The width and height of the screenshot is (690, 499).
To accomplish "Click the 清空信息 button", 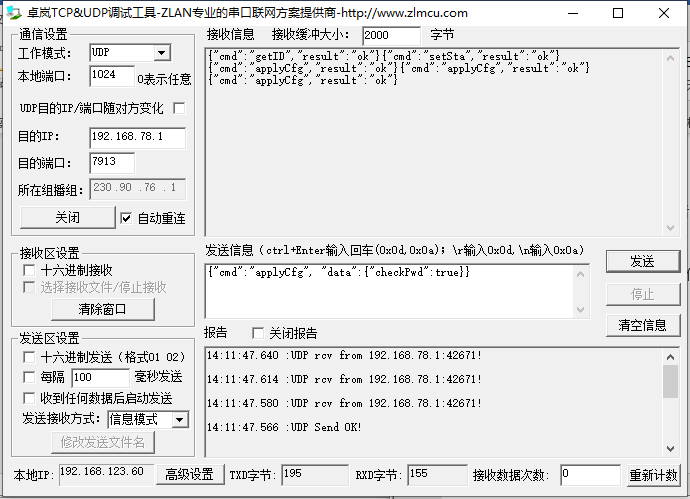I will pos(642,325).
